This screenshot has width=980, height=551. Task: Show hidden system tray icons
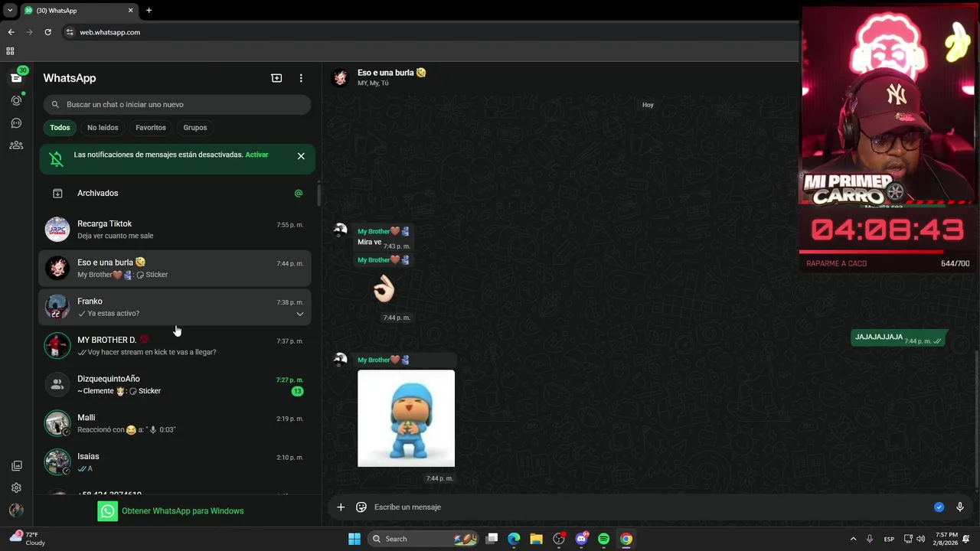(853, 539)
